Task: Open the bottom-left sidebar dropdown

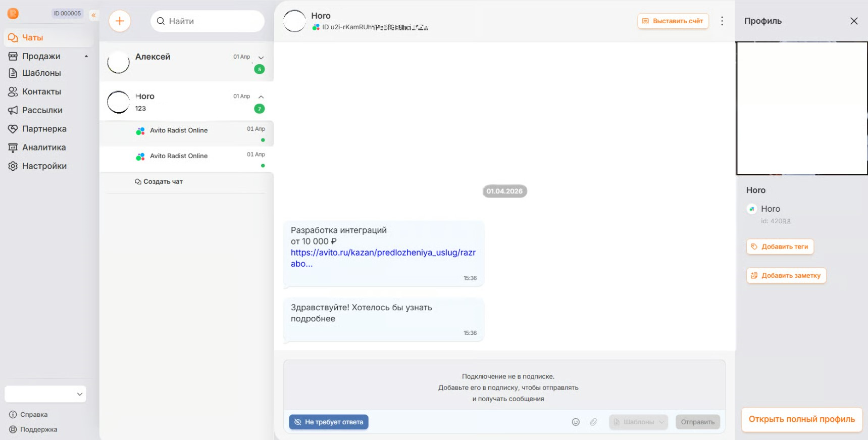Action: point(45,394)
